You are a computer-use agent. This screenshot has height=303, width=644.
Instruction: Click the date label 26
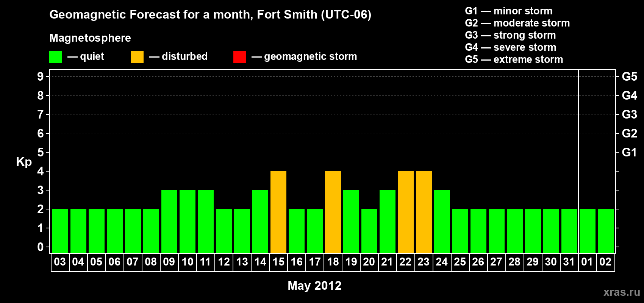478,262
